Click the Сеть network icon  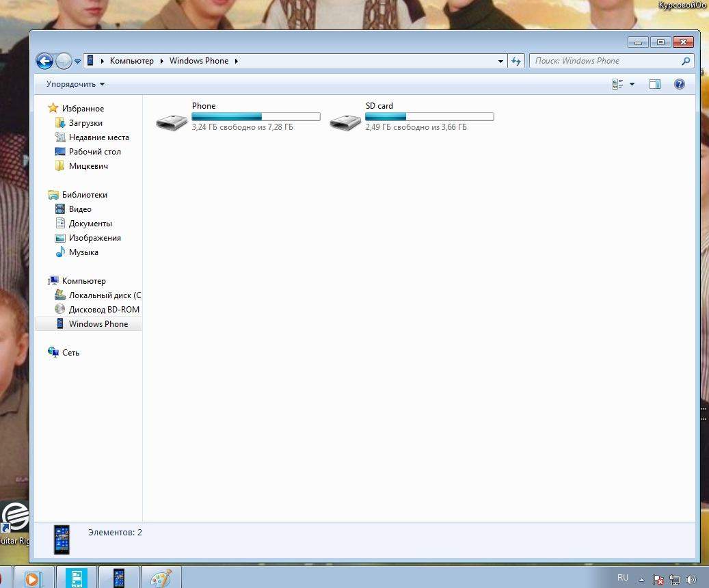[x=53, y=352]
